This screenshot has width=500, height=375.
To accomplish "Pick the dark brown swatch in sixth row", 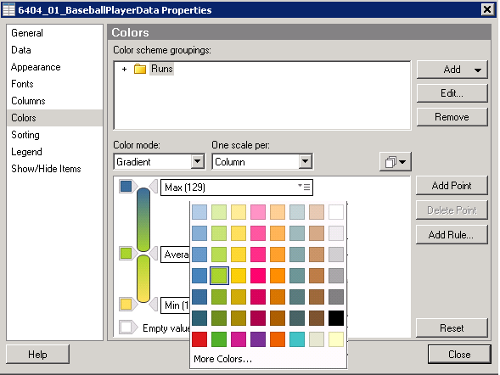I will [x=316, y=318].
